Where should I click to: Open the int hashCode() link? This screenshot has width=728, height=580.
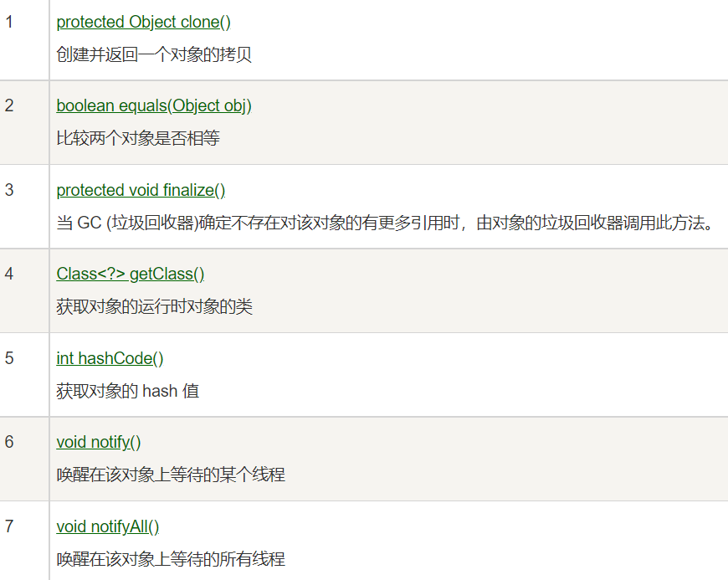pyautogui.click(x=110, y=358)
